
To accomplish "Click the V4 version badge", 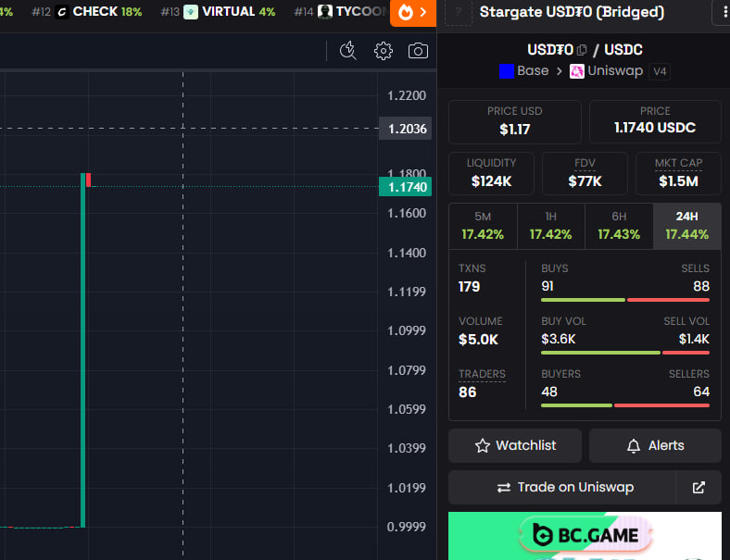I will [660, 71].
